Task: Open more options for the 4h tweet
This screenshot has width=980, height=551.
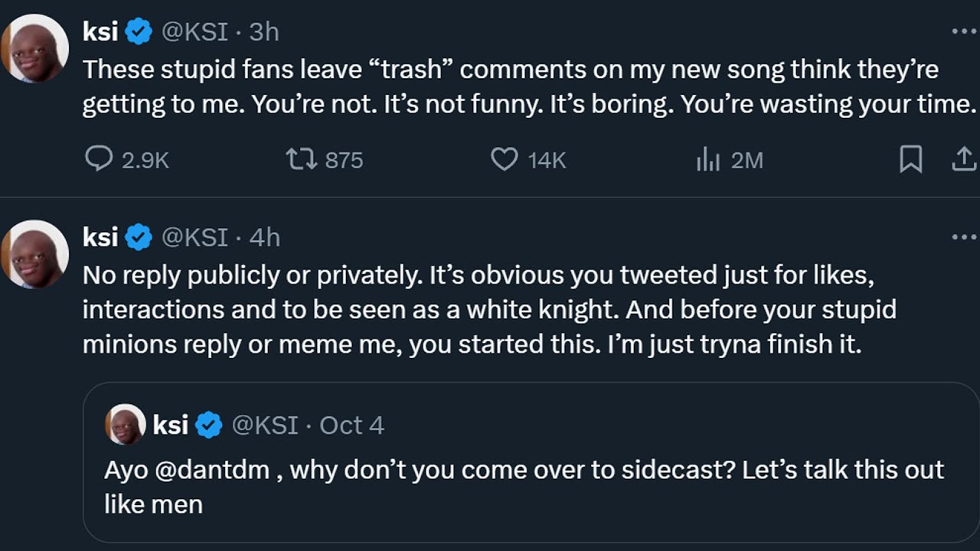Action: click(x=963, y=237)
